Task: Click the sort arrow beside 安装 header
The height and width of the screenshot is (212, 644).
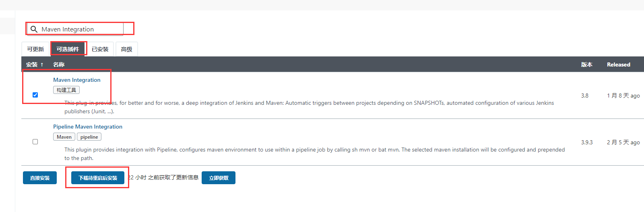Action: (x=42, y=64)
